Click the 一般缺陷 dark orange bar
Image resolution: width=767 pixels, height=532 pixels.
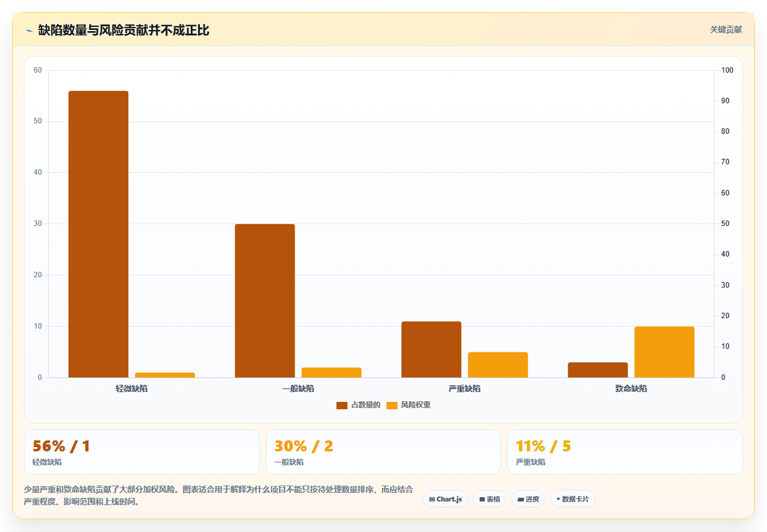coord(265,301)
